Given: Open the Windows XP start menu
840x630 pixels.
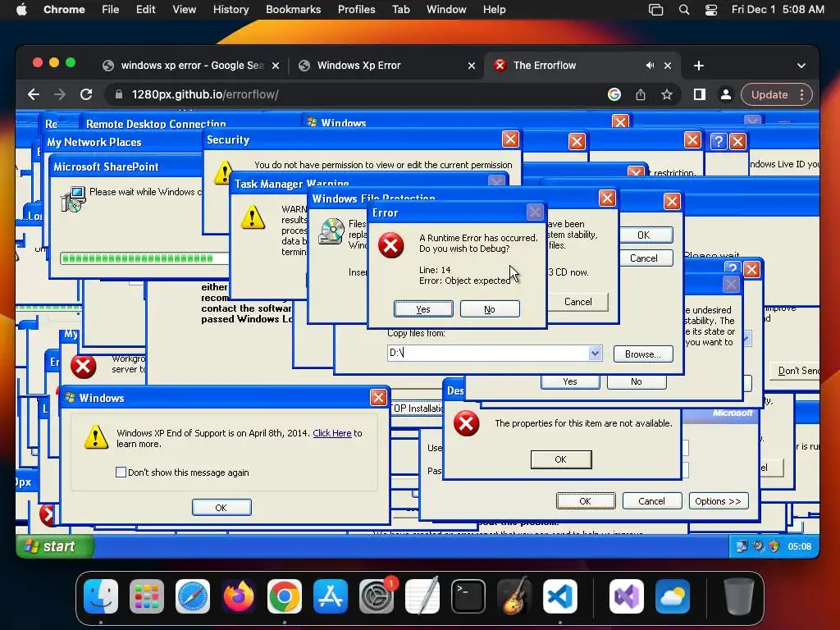Looking at the screenshot, I should pyautogui.click(x=55, y=546).
